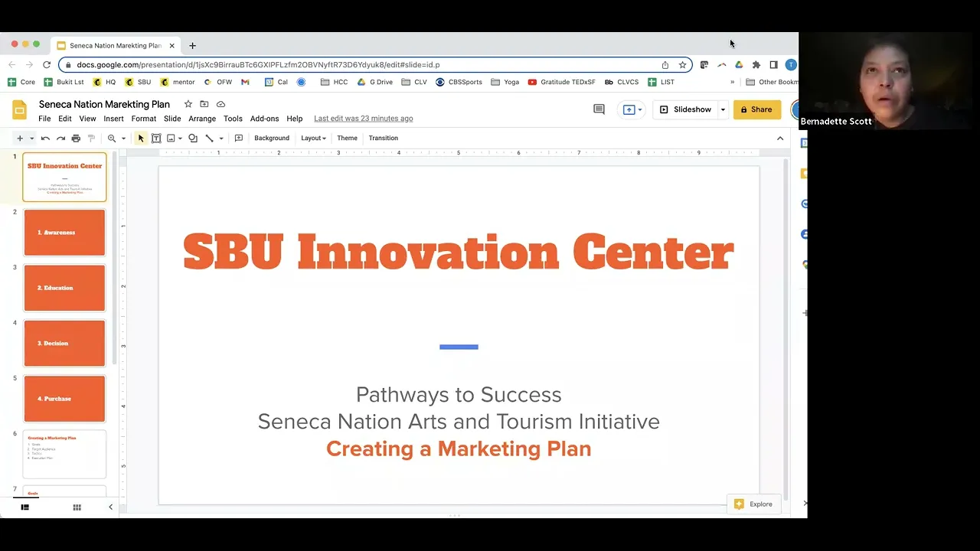Click the 'SBU Innovation Center' slide title
Image resolution: width=980 pixels, height=551 pixels.
click(x=459, y=253)
